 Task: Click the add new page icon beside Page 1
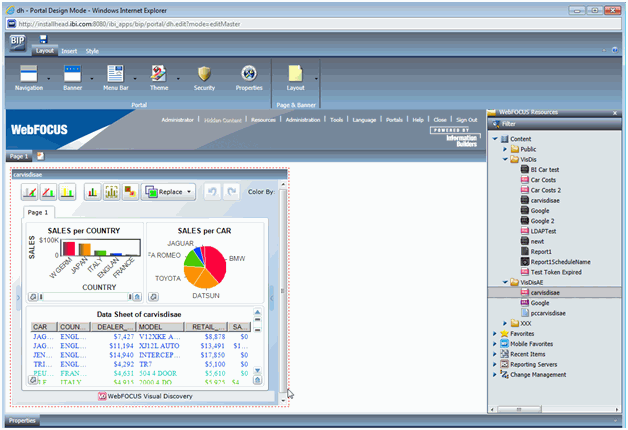pos(40,156)
